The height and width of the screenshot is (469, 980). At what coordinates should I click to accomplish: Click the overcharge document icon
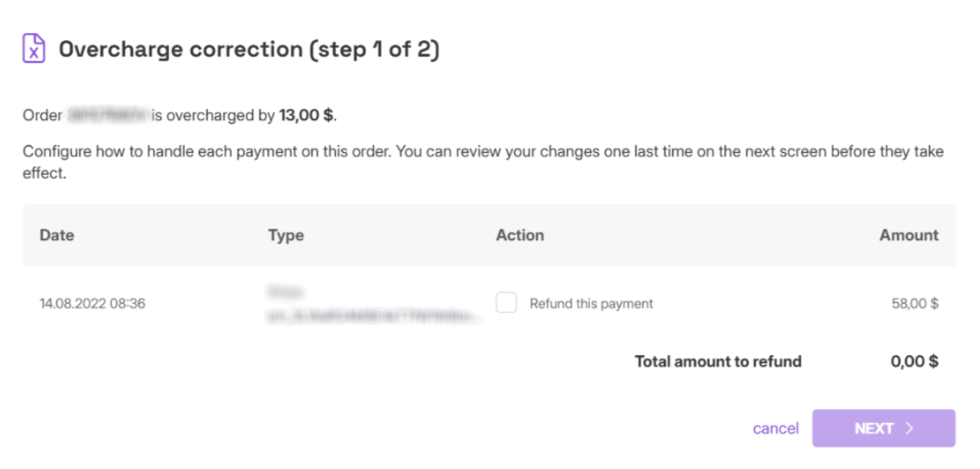coord(34,48)
